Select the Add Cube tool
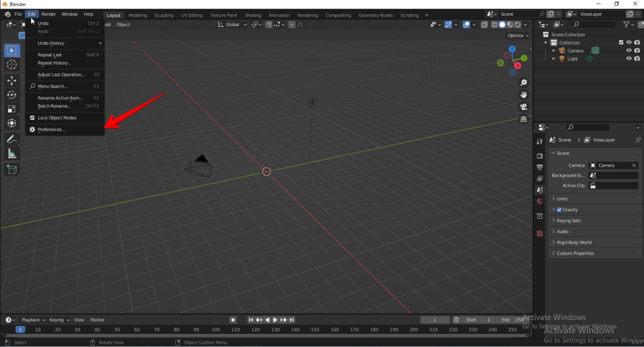The width and height of the screenshot is (644, 347). 11,169
